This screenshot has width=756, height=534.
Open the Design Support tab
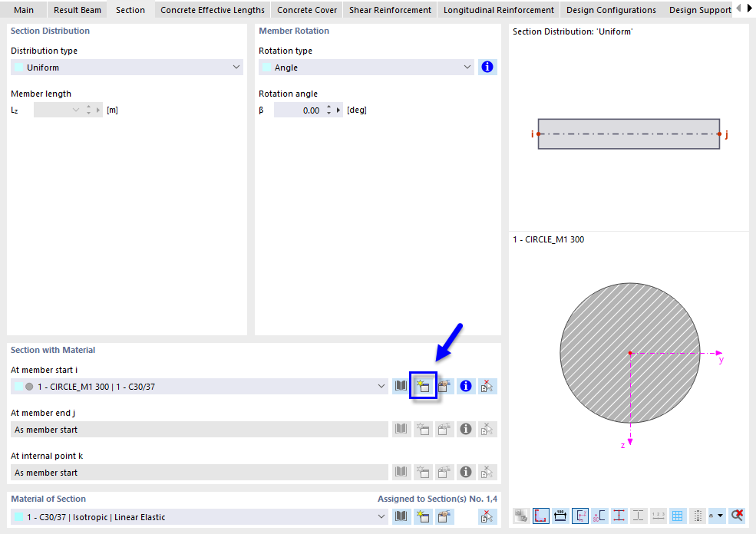pyautogui.click(x=700, y=10)
